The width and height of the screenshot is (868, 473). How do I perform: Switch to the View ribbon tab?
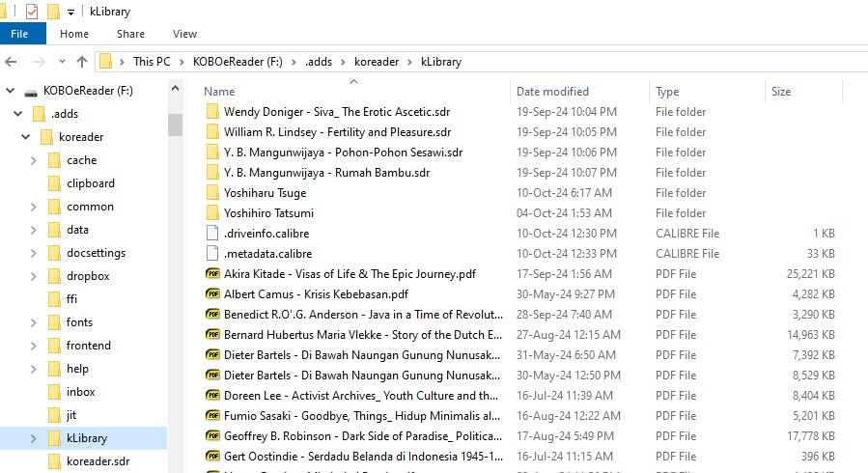tap(184, 34)
